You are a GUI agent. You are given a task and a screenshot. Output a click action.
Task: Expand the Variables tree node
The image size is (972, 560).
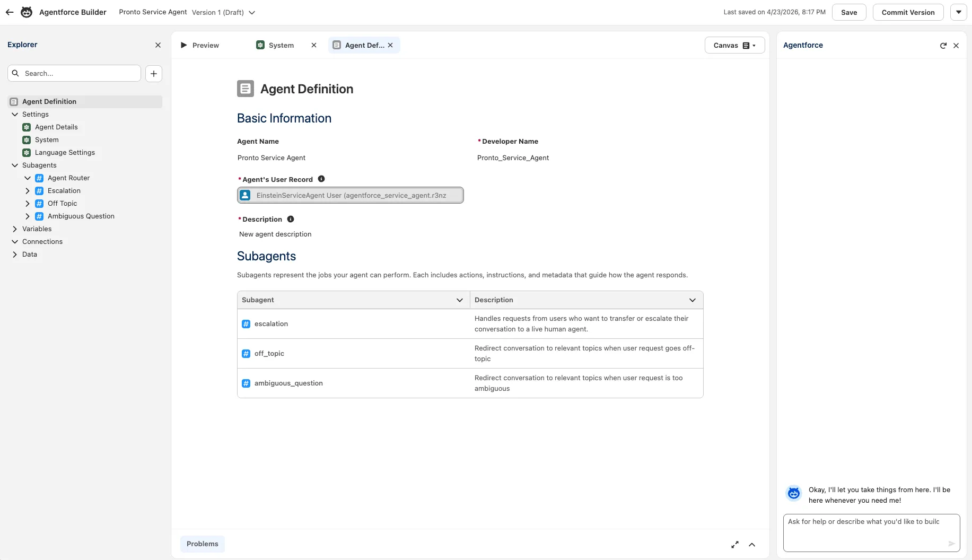[15, 229]
